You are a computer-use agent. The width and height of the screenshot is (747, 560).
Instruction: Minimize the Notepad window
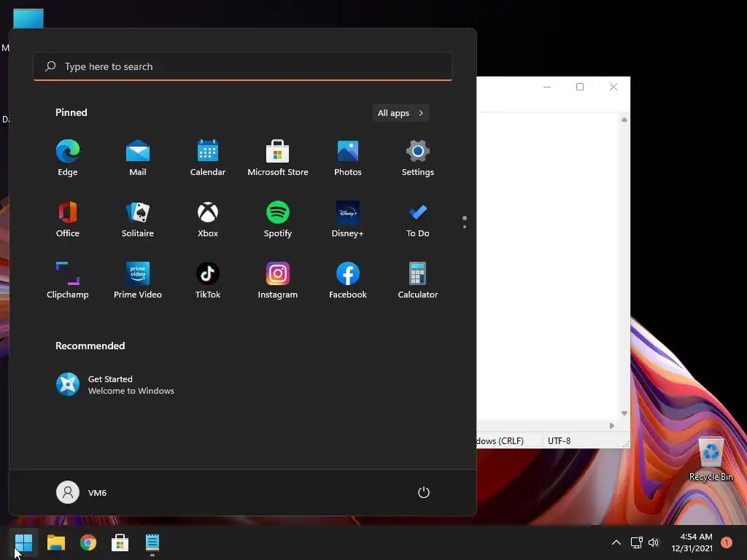pyautogui.click(x=547, y=87)
